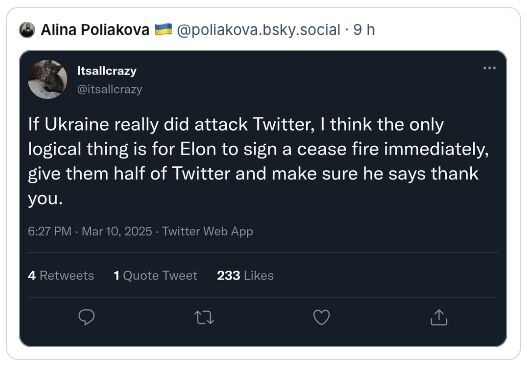Screen dimensions: 527x365
Task: Click the Mar 10, 2025 date
Action: click(x=117, y=231)
